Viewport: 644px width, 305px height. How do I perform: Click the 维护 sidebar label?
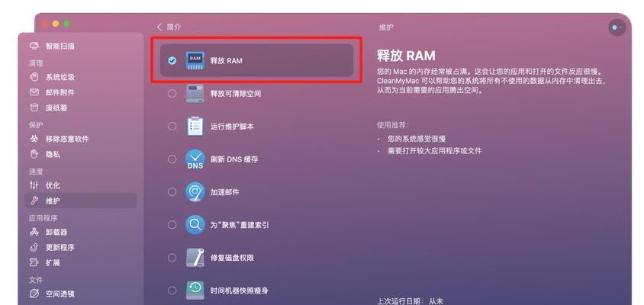(53, 201)
